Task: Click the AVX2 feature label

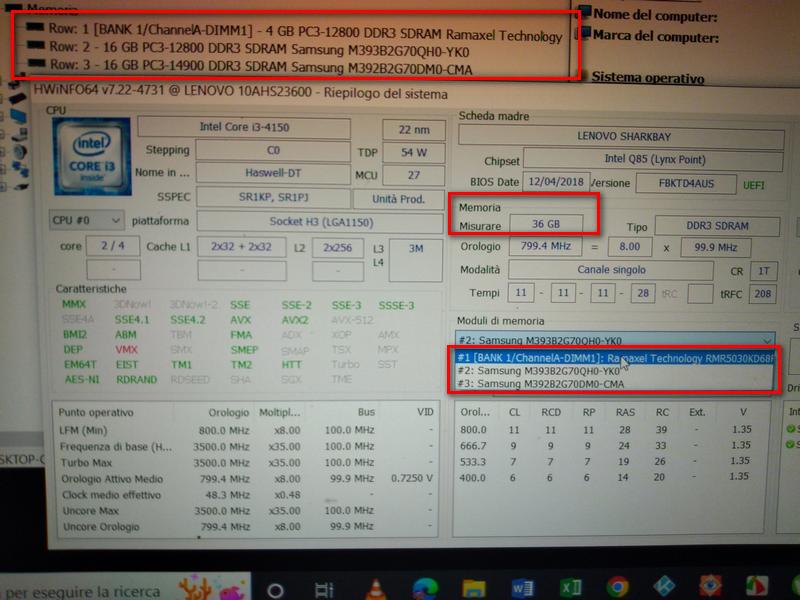Action: tap(294, 320)
